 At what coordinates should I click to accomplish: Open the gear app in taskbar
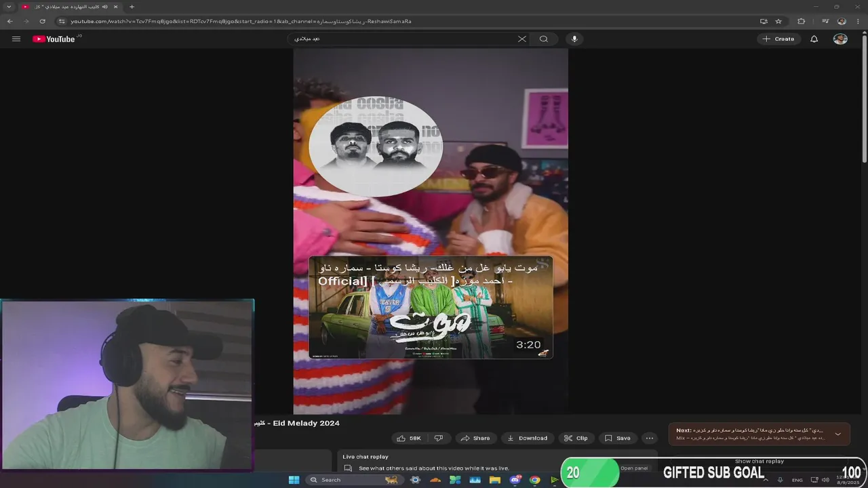[x=416, y=480]
